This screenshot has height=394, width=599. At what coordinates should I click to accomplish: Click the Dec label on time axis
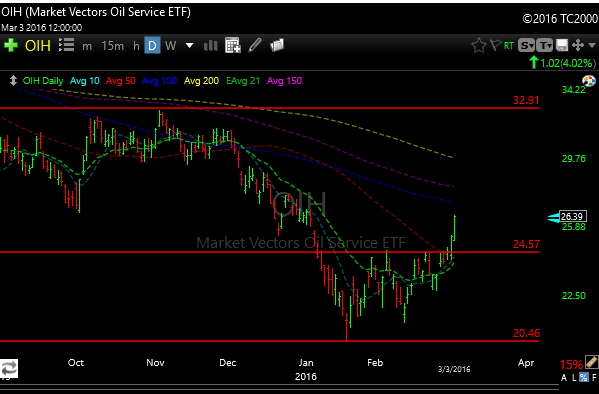tap(228, 363)
